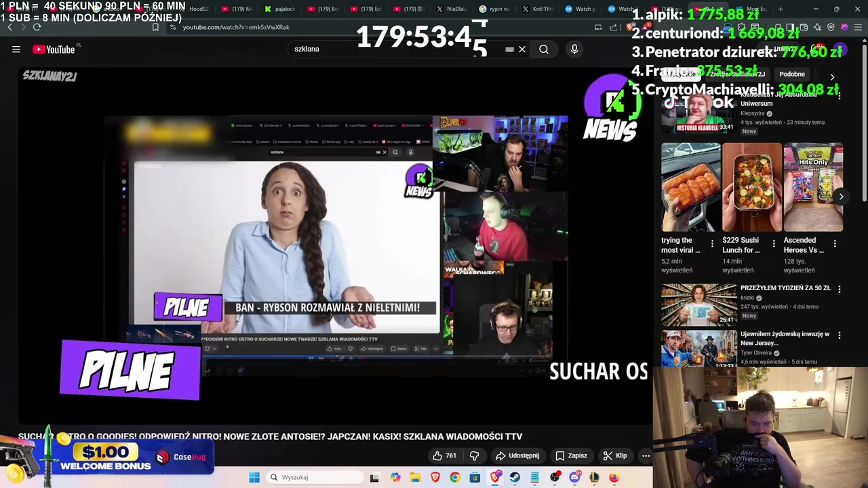Image resolution: width=868 pixels, height=488 pixels.
Task: Start voice search with the microphone
Action: pos(574,49)
